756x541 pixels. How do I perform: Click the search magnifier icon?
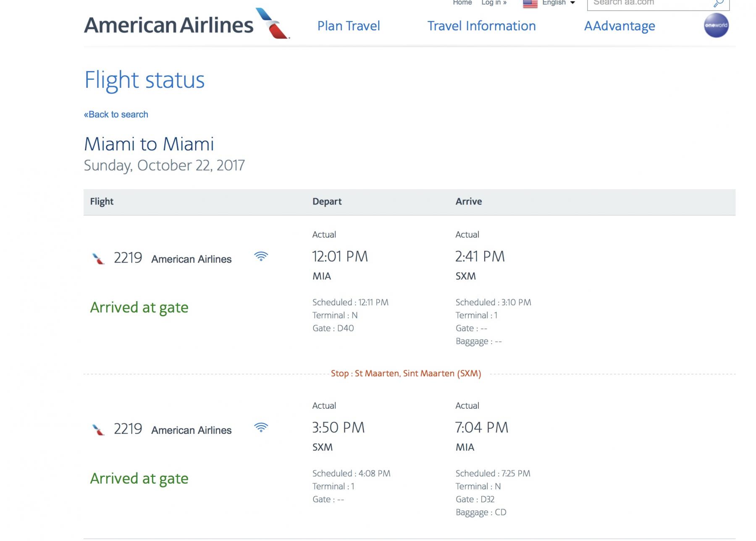click(x=719, y=3)
